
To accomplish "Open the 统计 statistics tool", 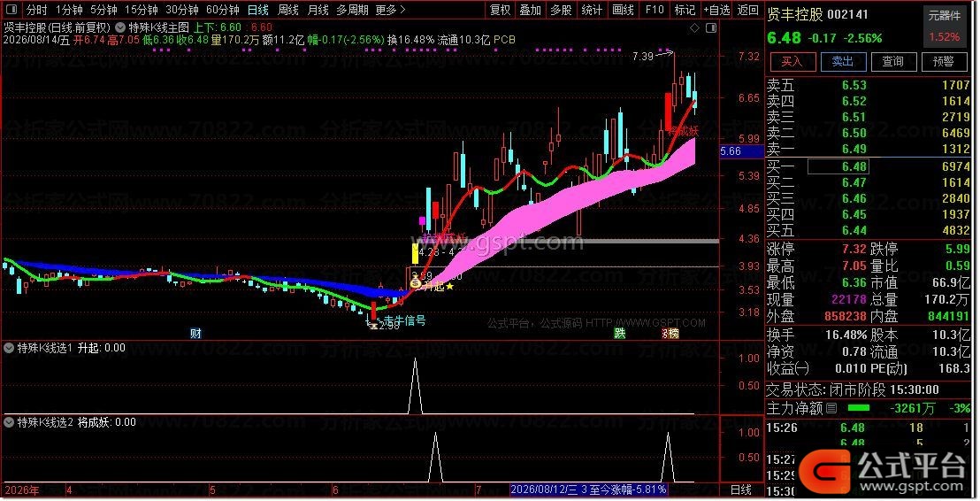I will tap(592, 10).
